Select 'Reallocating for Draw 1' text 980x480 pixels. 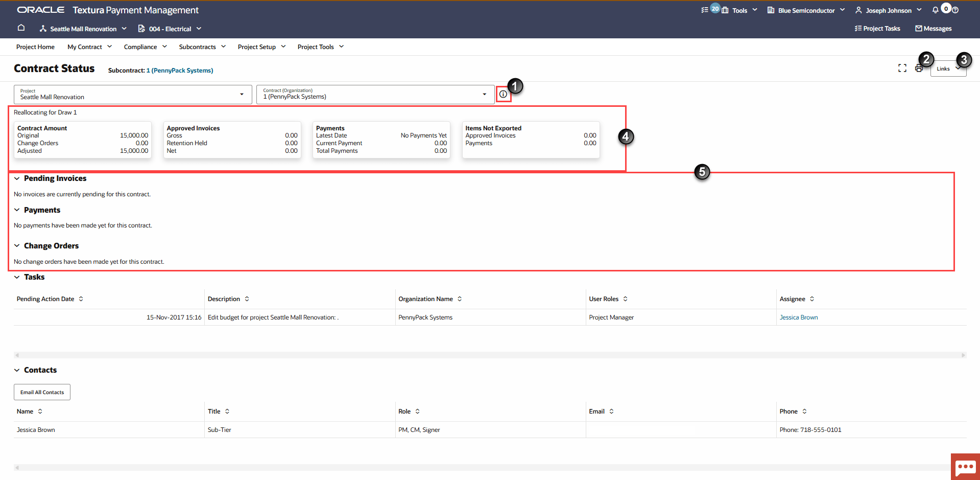[x=45, y=112]
